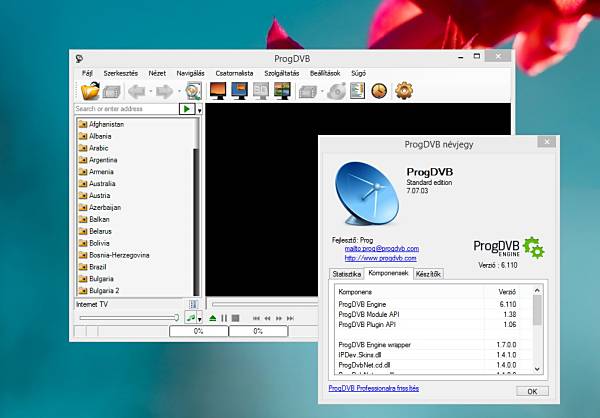Select the mosaic multi-screen monitor icon
This screenshot has height=418, width=600.
click(x=282, y=91)
